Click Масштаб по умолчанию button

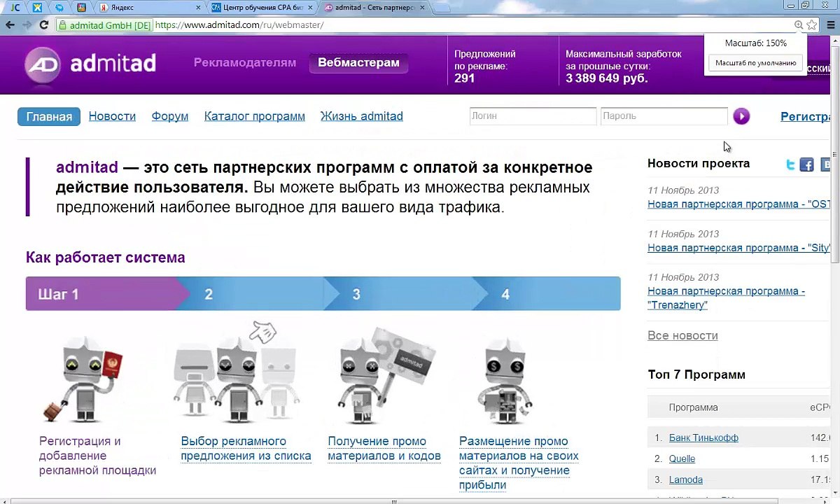click(x=755, y=62)
